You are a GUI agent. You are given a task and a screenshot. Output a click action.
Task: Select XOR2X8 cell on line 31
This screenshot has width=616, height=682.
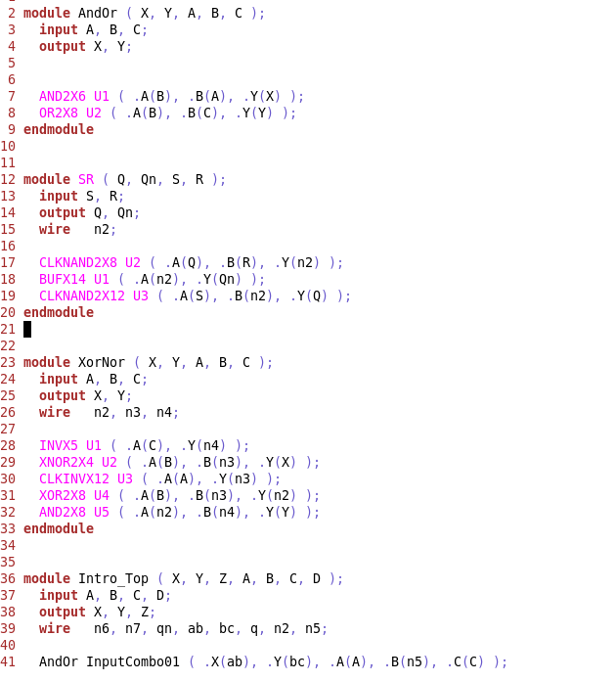coord(63,496)
